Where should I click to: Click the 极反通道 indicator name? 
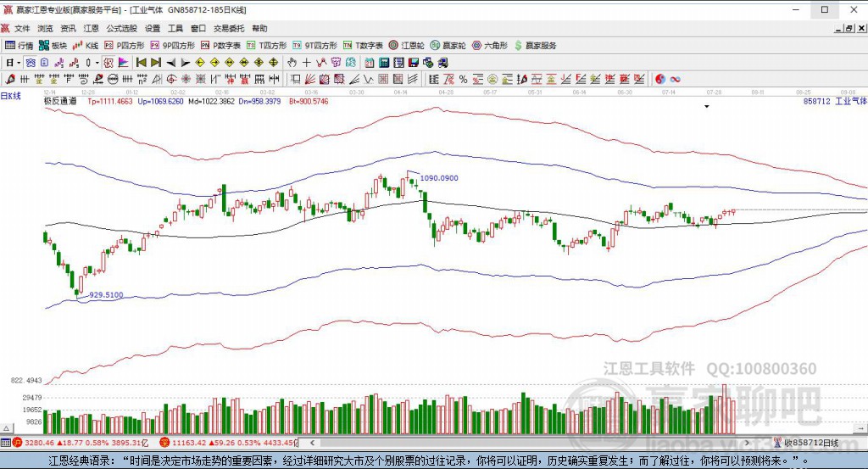coord(60,101)
